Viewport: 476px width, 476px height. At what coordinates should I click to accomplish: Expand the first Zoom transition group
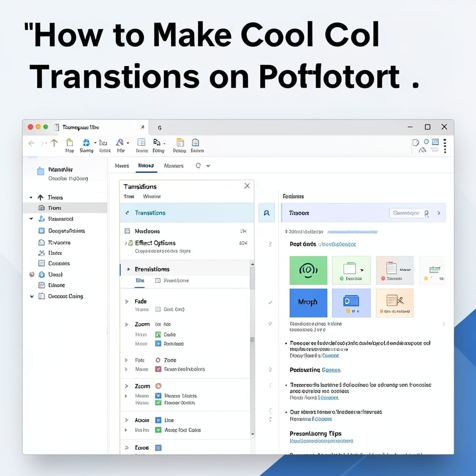tap(126, 324)
